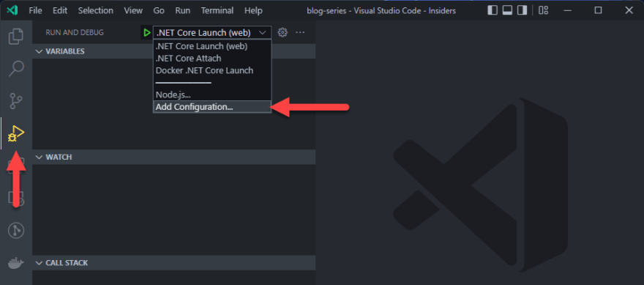Open the Explorer view in activity bar
Screen dimensions: 644x285
[16, 36]
